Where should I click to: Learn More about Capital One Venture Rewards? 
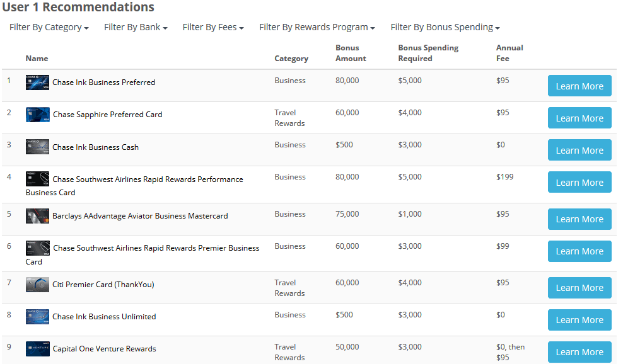579,352
